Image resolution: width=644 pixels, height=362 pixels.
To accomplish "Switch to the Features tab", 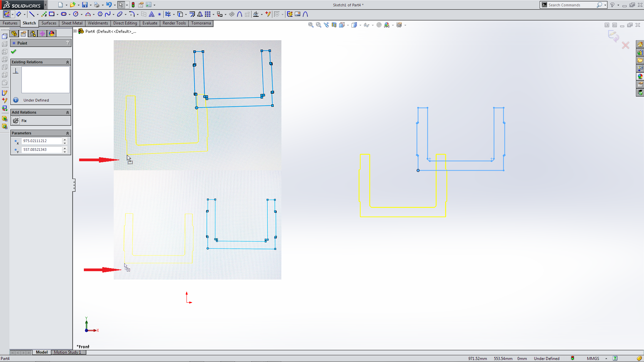I will click(x=10, y=23).
